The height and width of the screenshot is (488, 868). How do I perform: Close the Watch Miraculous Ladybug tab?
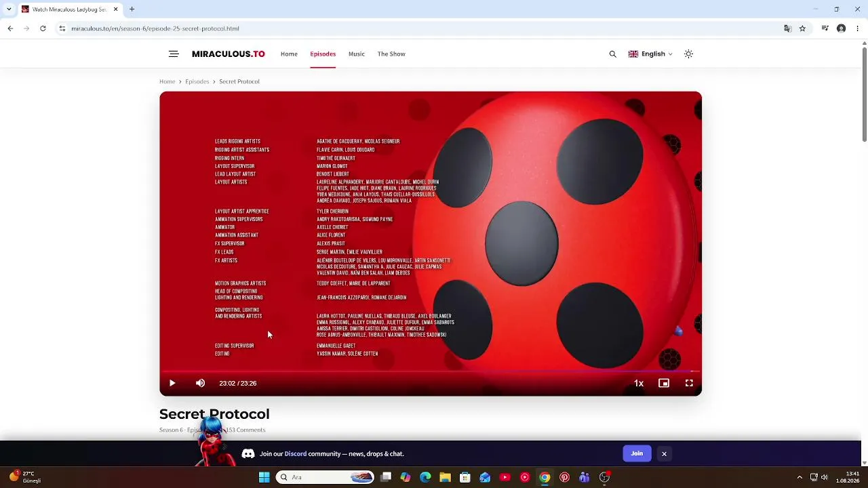115,9
